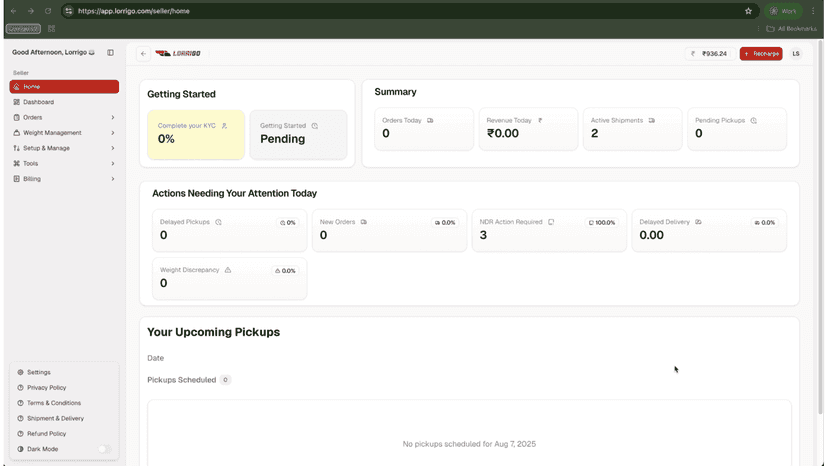
Task: Expand the Orders submenu chevron
Action: pyautogui.click(x=112, y=117)
